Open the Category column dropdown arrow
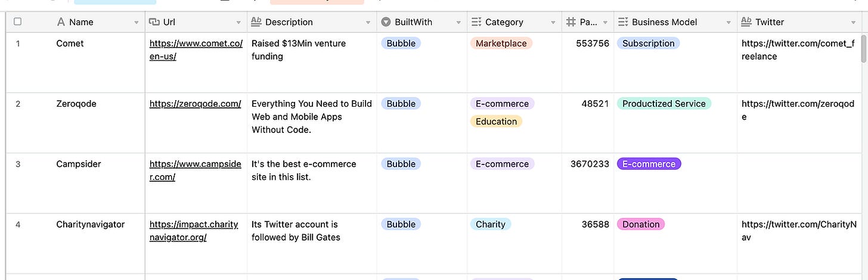 point(553,23)
